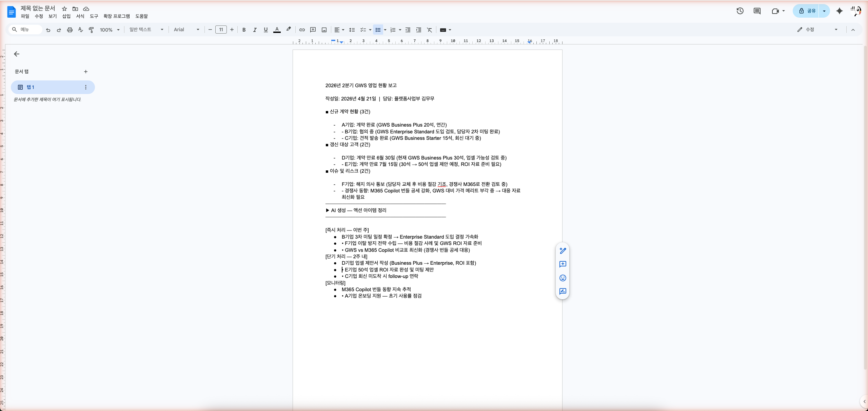Run spelling and grammar check
The height and width of the screenshot is (411, 868).
coord(80,30)
